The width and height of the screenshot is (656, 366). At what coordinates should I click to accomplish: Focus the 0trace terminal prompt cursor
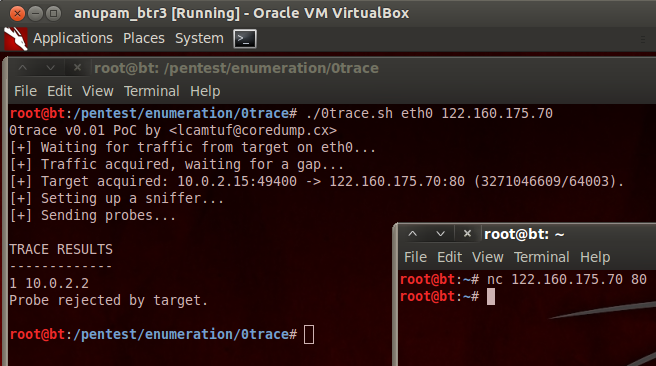tap(309, 335)
